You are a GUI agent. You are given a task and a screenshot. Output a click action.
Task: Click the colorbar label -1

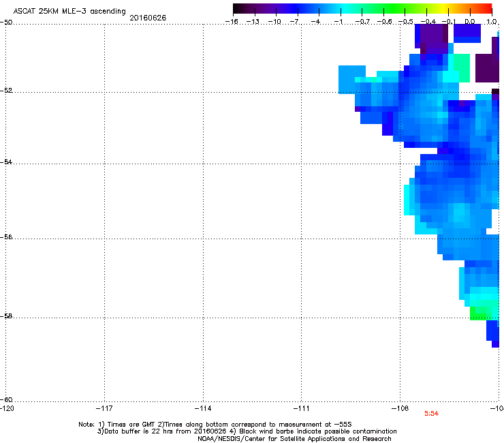point(338,22)
